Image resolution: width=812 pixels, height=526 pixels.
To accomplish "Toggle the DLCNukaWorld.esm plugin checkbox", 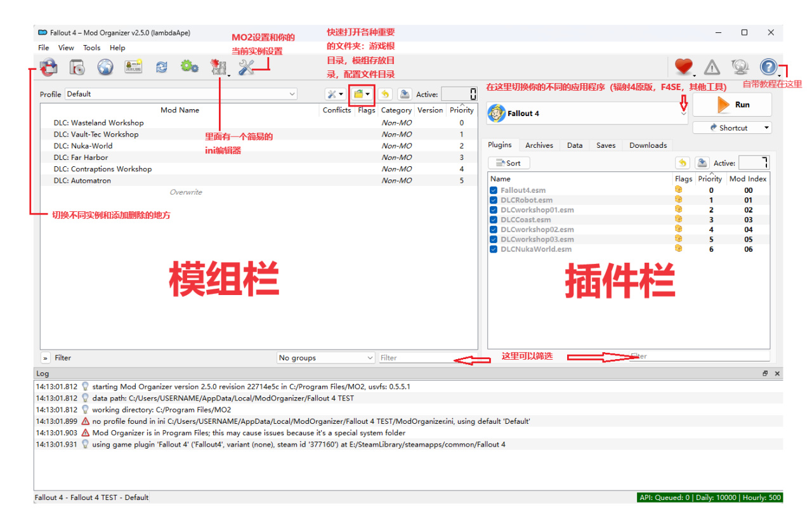I will [x=494, y=249].
